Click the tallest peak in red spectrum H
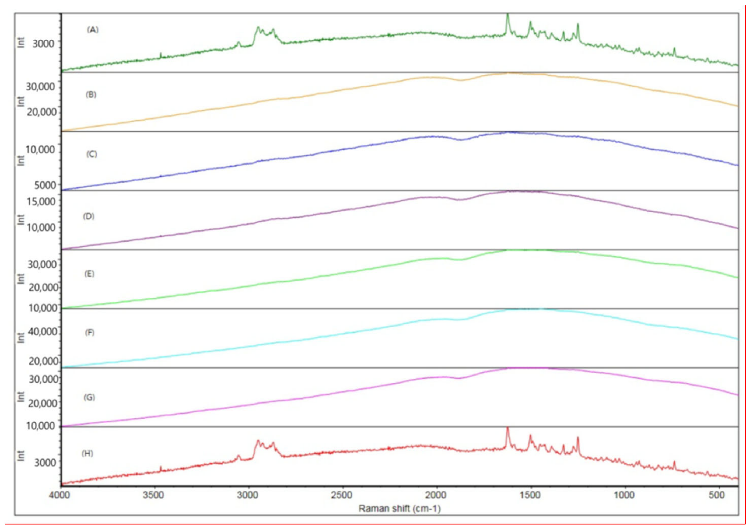The image size is (756, 532). 507,429
